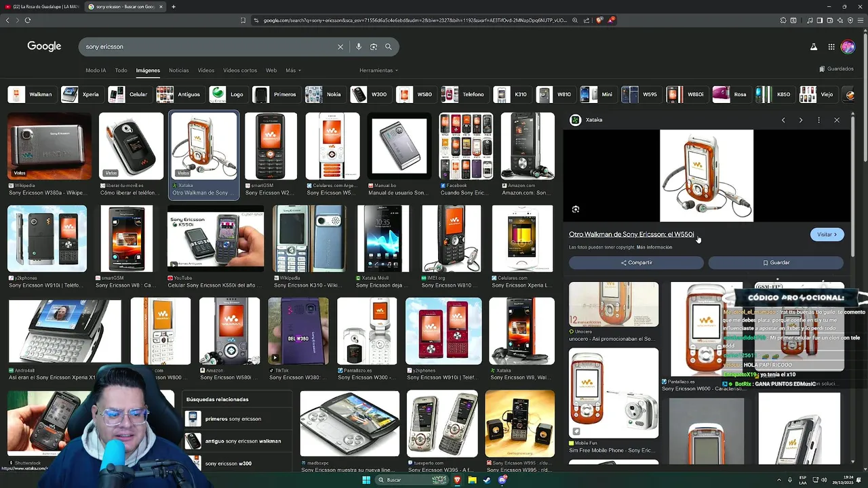Screen dimensions: 868x488
Task: Click the Google search text field
Action: [209, 47]
